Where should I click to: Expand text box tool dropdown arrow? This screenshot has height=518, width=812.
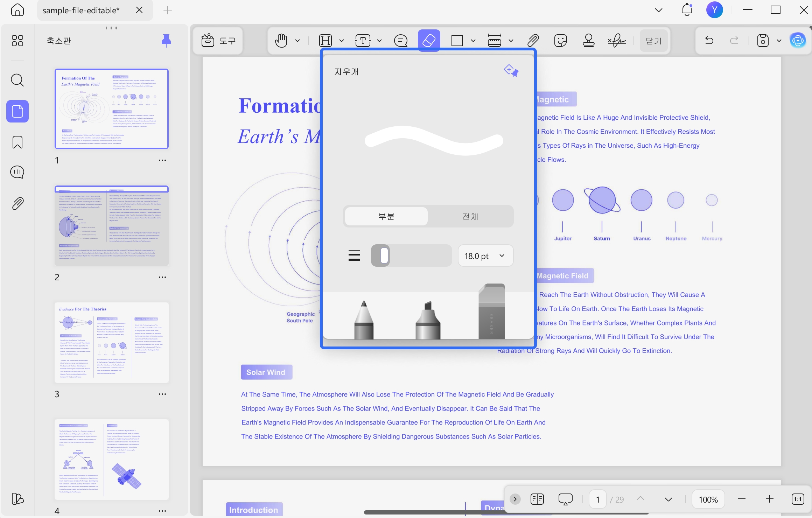379,41
